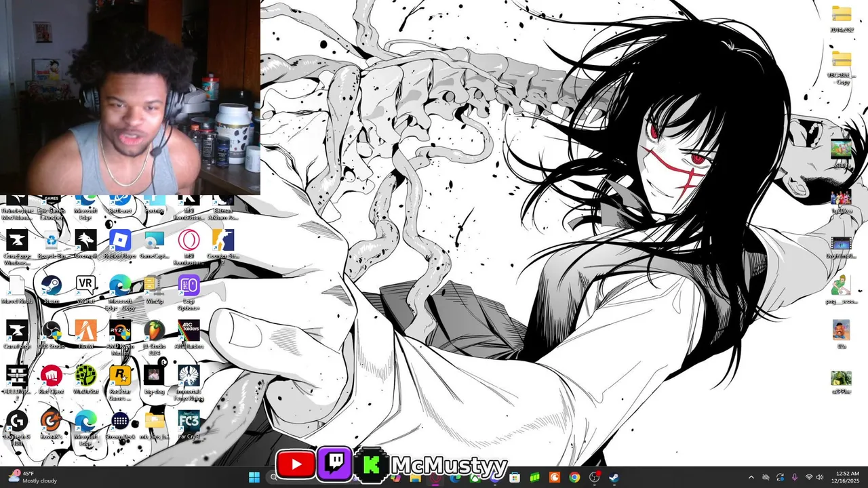Screen dimensions: 868x488
Task: Open the Windows Start menu
Action: pyautogui.click(x=254, y=477)
